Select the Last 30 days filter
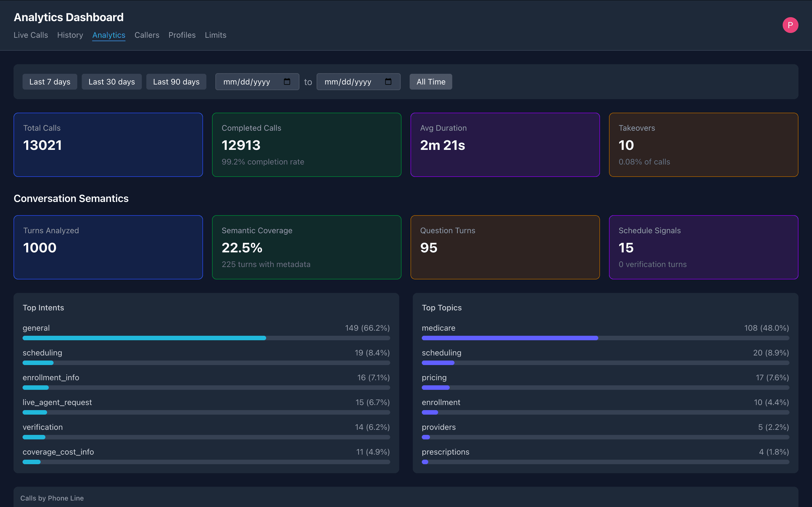812x507 pixels. 111,81
